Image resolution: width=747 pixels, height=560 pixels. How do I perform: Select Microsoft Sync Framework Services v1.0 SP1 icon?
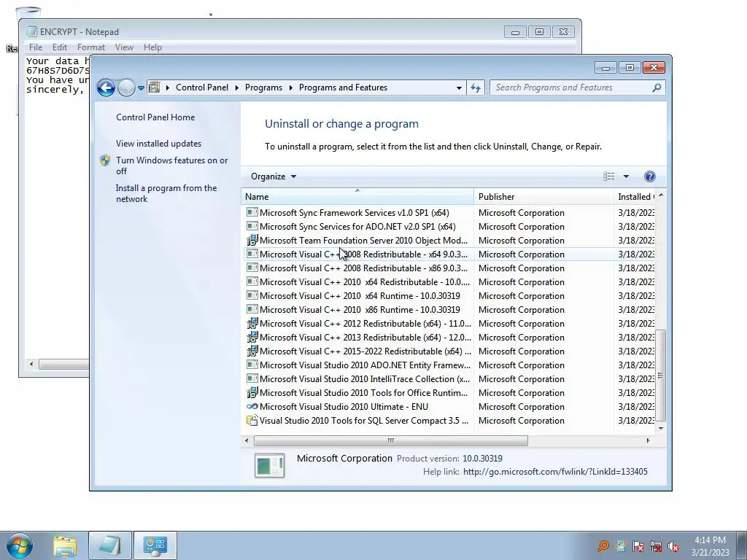(252, 212)
